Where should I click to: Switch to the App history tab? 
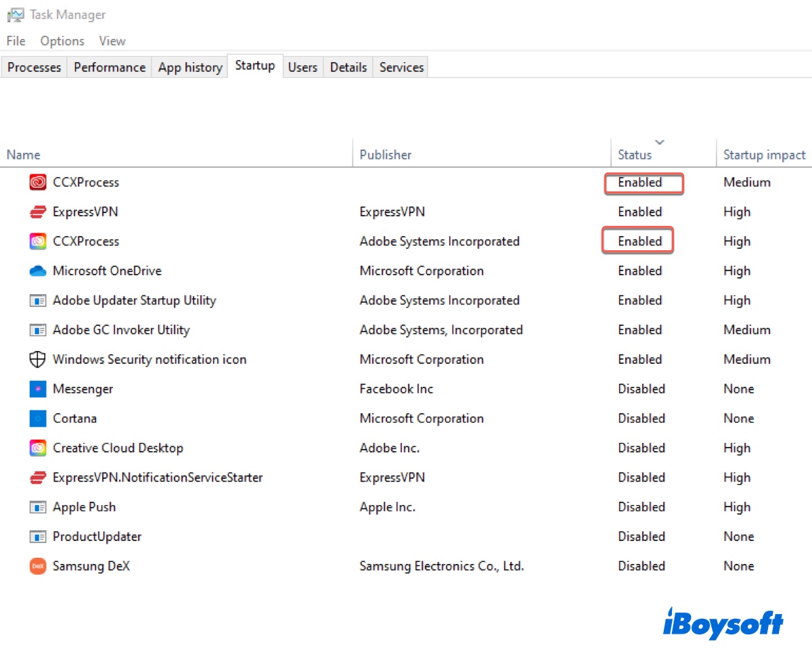190,67
